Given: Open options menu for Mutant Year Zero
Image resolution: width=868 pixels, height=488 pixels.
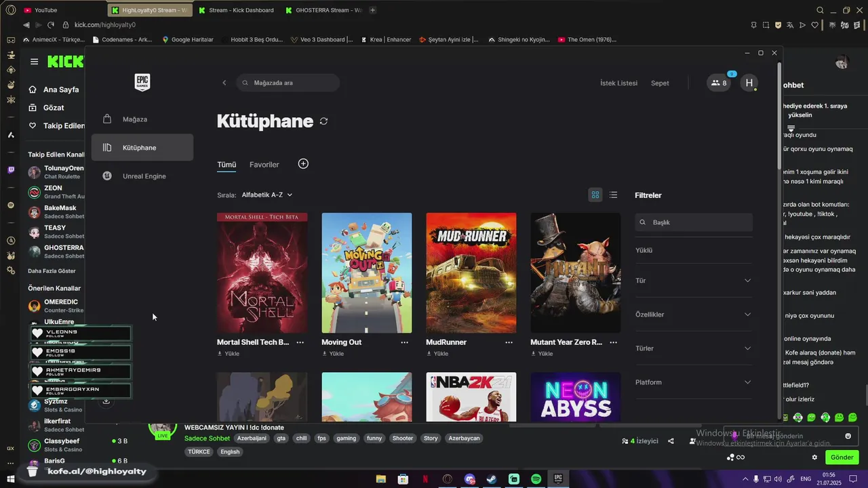Looking at the screenshot, I should [614, 342].
